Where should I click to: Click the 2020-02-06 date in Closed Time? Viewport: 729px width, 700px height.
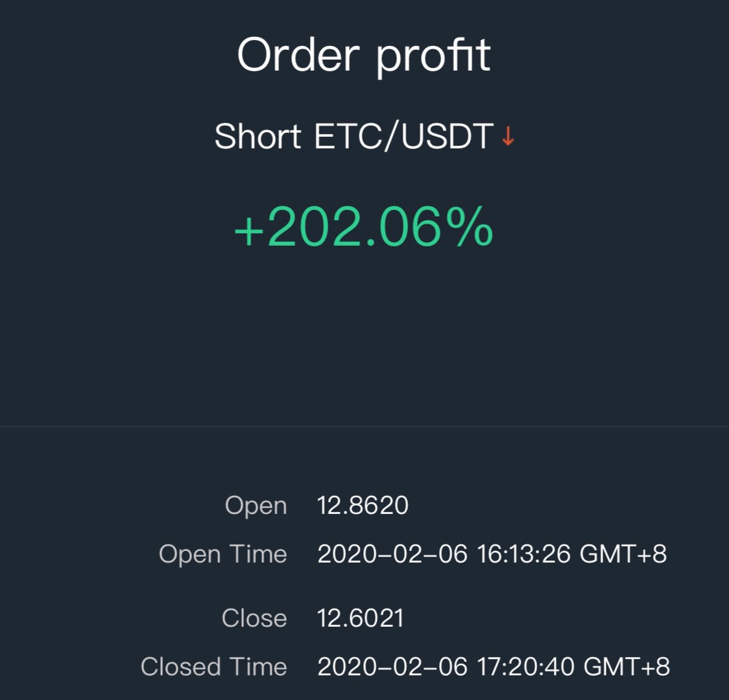pyautogui.click(x=392, y=667)
